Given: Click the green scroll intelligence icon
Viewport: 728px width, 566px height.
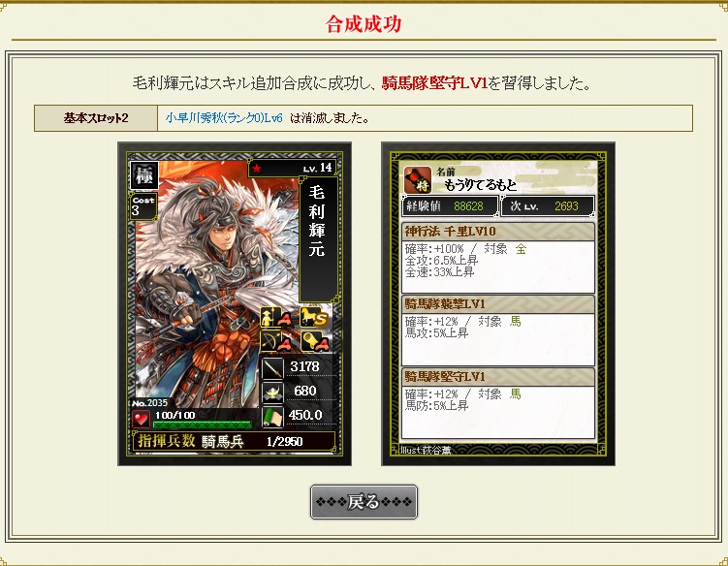Looking at the screenshot, I should point(272,417).
